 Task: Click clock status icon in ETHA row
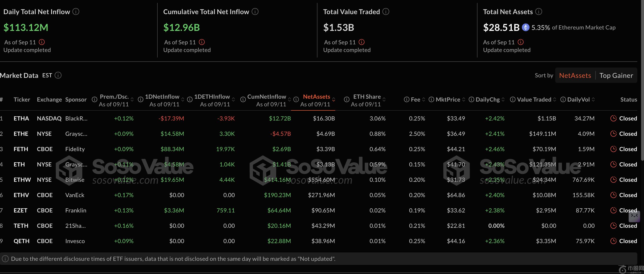tap(613, 119)
